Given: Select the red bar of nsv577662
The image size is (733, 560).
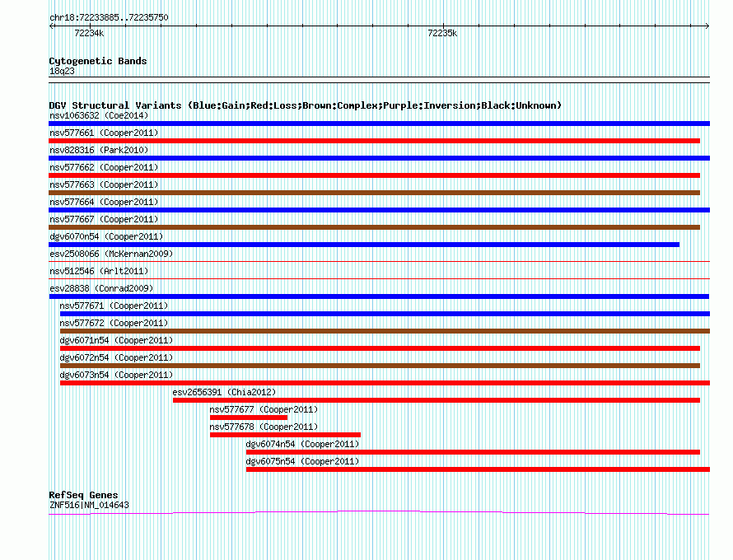Looking at the screenshot, I should [374, 175].
